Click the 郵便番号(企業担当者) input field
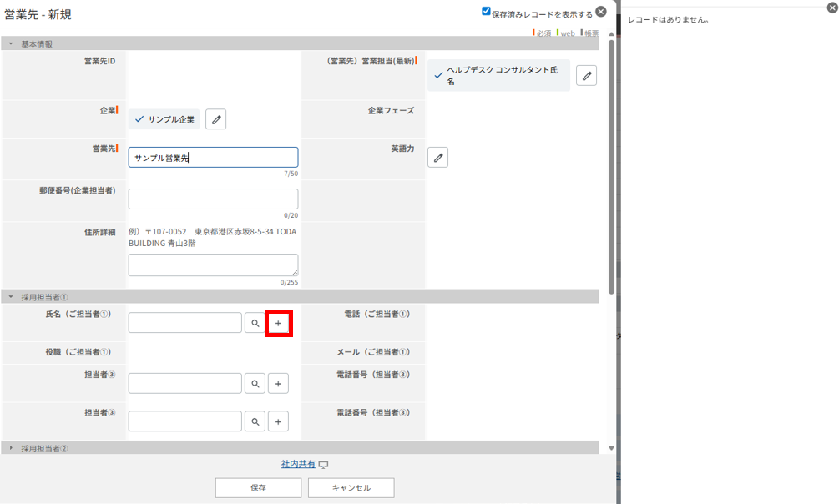839x504 pixels. pyautogui.click(x=213, y=199)
